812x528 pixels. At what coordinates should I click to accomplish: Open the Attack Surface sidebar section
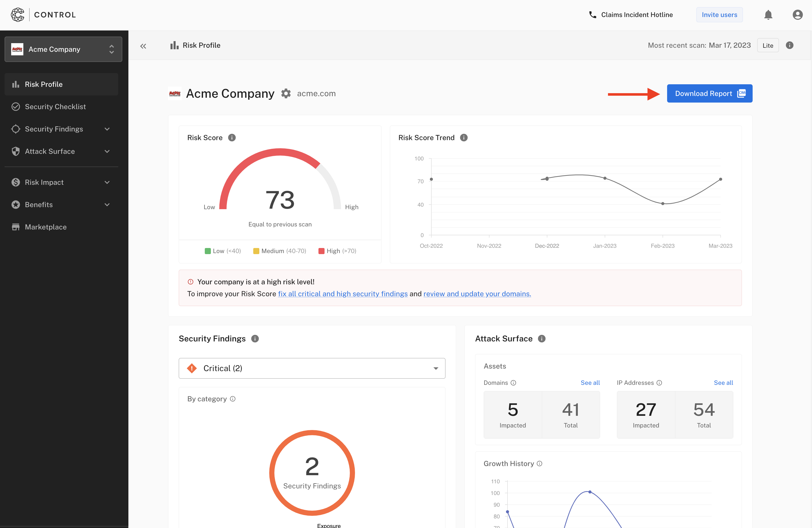(61, 151)
